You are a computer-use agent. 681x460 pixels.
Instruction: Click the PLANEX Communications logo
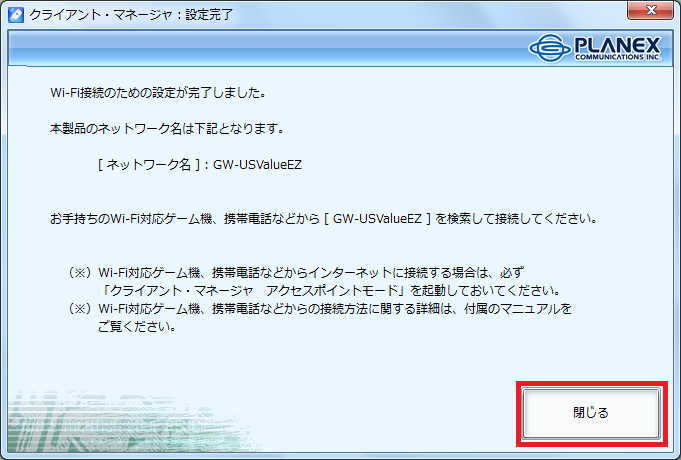pos(595,48)
